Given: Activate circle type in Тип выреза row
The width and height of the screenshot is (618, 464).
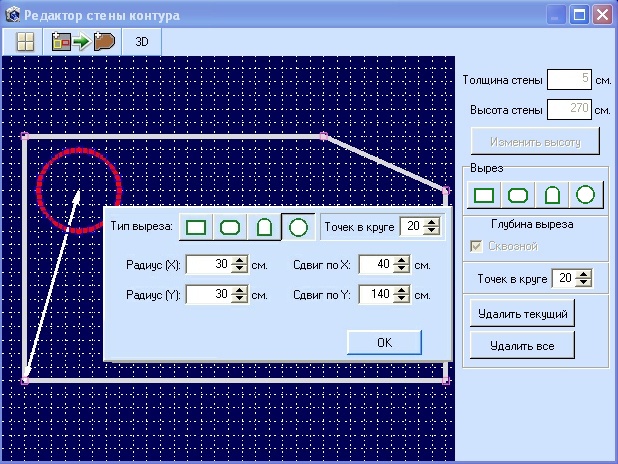Looking at the screenshot, I should [x=298, y=227].
